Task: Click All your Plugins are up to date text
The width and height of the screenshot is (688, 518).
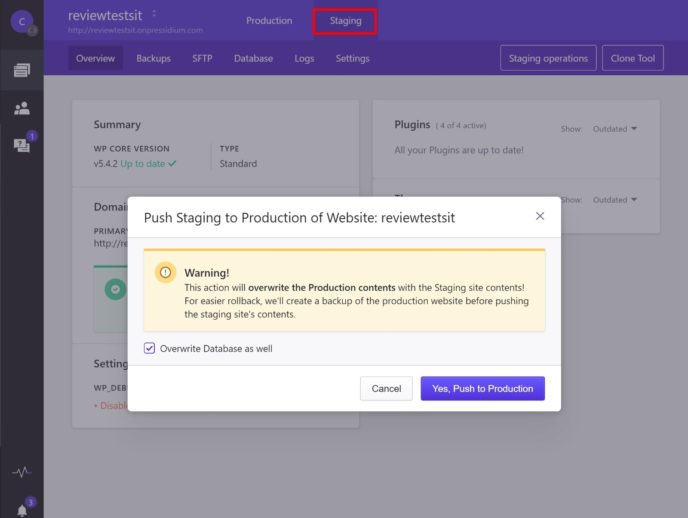Action: tap(459, 150)
